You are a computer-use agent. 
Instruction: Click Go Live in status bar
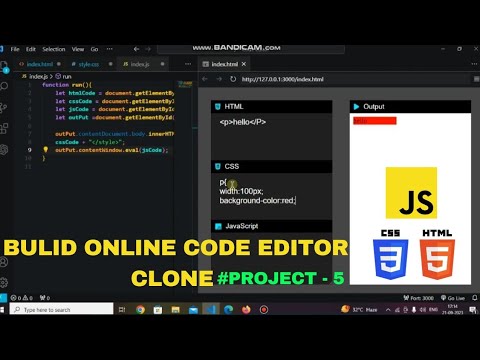[x=453, y=298]
